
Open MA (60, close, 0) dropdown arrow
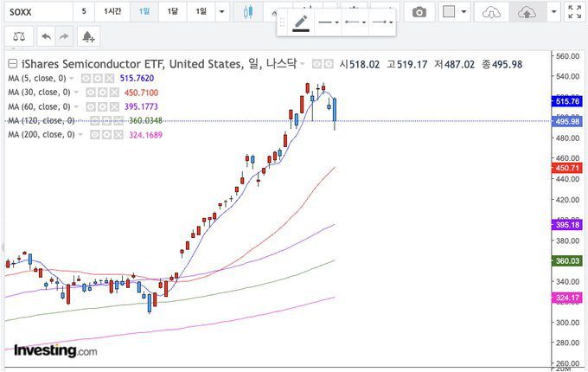[76, 106]
